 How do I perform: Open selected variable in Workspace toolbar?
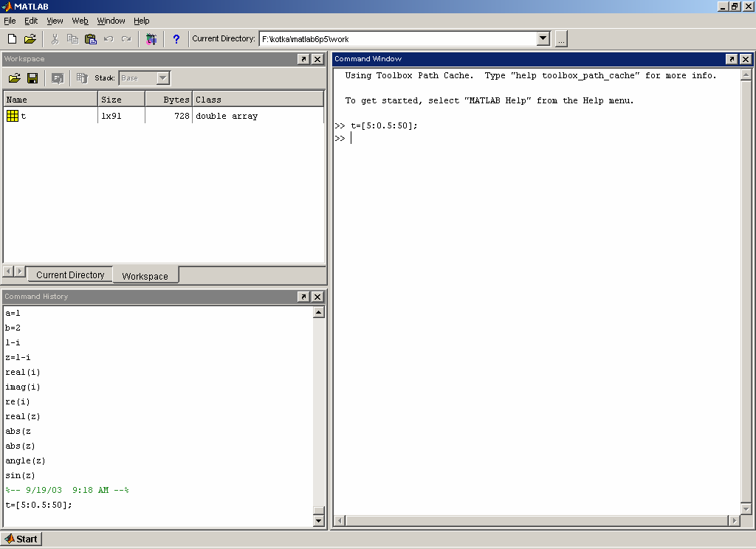coord(58,78)
